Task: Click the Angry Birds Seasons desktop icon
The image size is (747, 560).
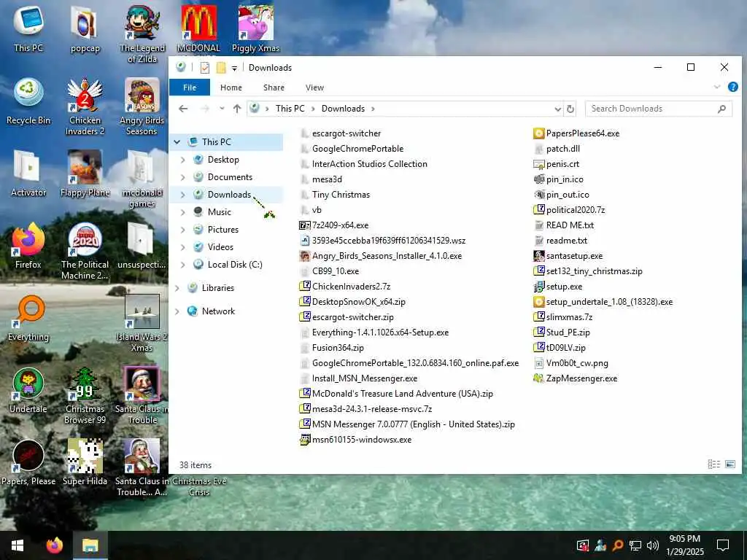Action: [142, 107]
